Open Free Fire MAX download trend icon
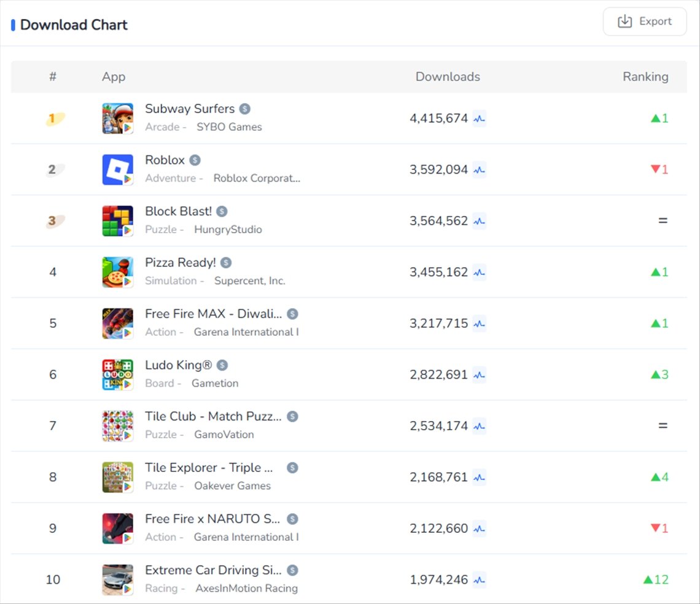Viewport: 700px width, 604px height. click(480, 323)
